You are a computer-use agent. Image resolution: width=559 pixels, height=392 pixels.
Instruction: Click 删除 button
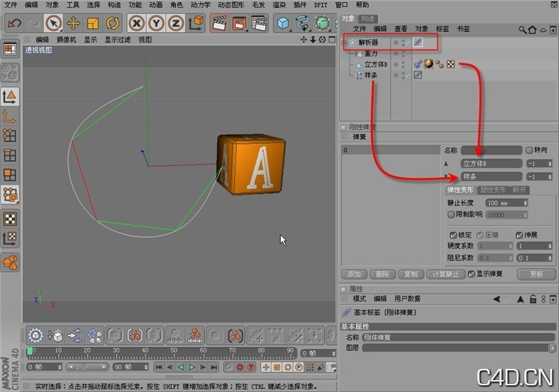(382, 274)
